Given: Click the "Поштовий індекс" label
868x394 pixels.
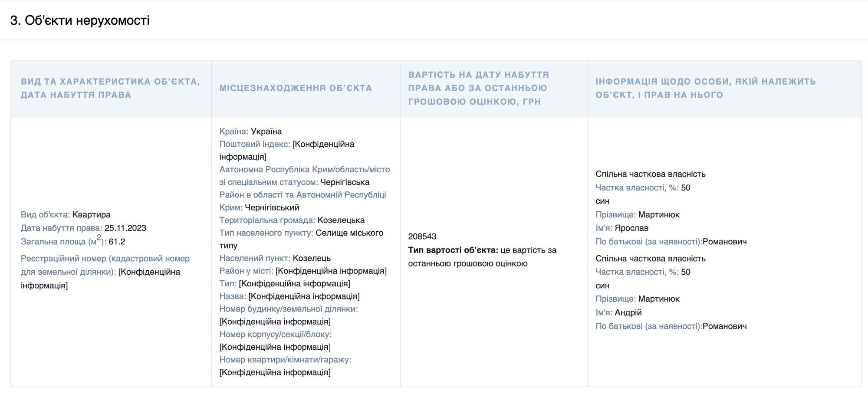Looking at the screenshot, I should 255,144.
